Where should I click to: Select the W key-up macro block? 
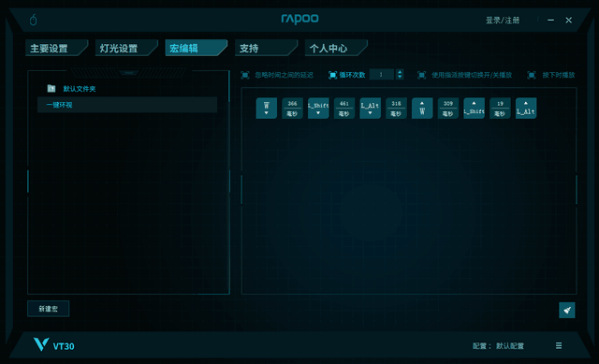point(422,109)
